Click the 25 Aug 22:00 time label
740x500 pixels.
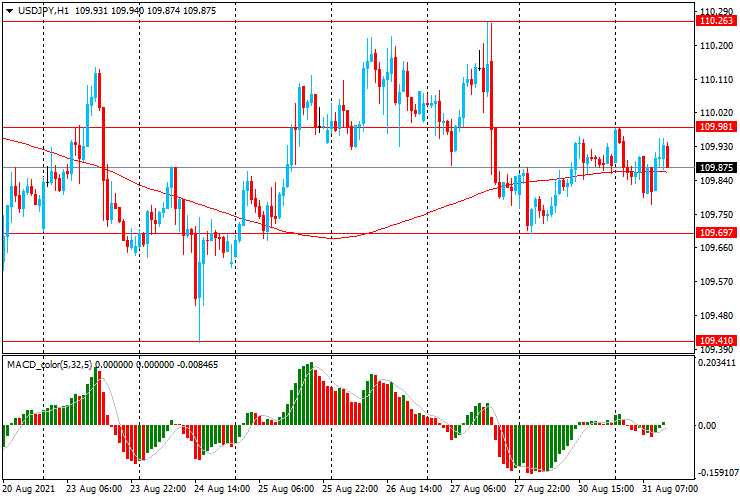coord(350,488)
